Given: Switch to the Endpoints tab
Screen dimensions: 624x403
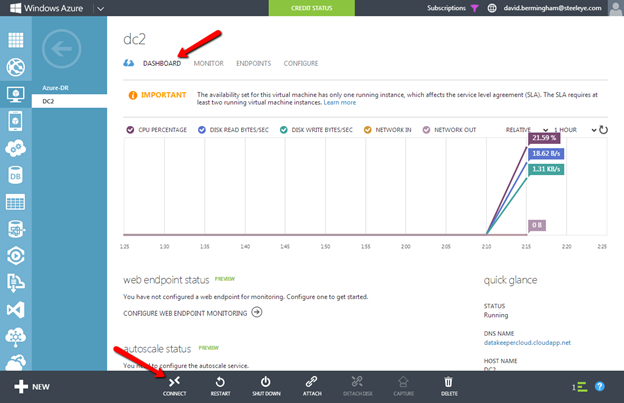Looking at the screenshot, I should (253, 63).
